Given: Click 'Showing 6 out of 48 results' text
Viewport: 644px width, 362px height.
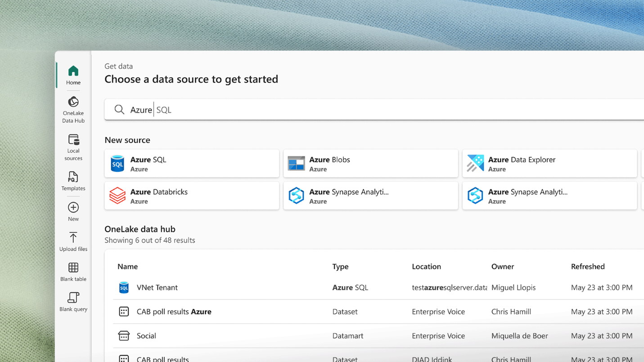Looking at the screenshot, I should (x=150, y=240).
